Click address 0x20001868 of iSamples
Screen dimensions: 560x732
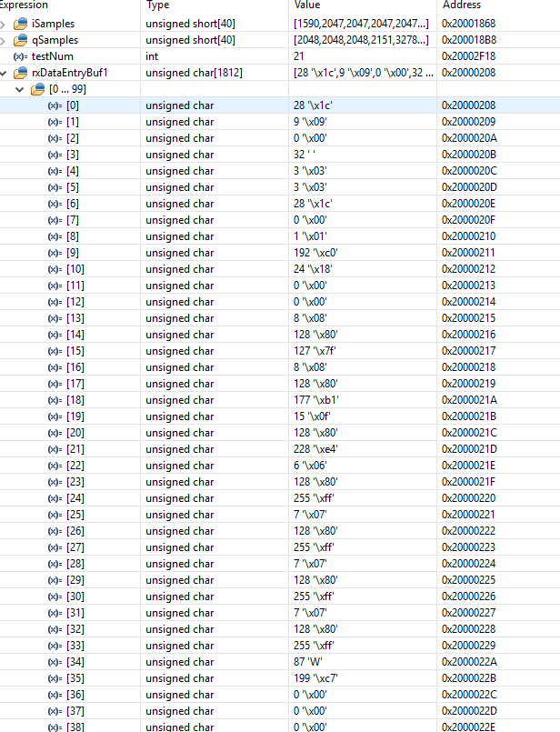tap(468, 24)
